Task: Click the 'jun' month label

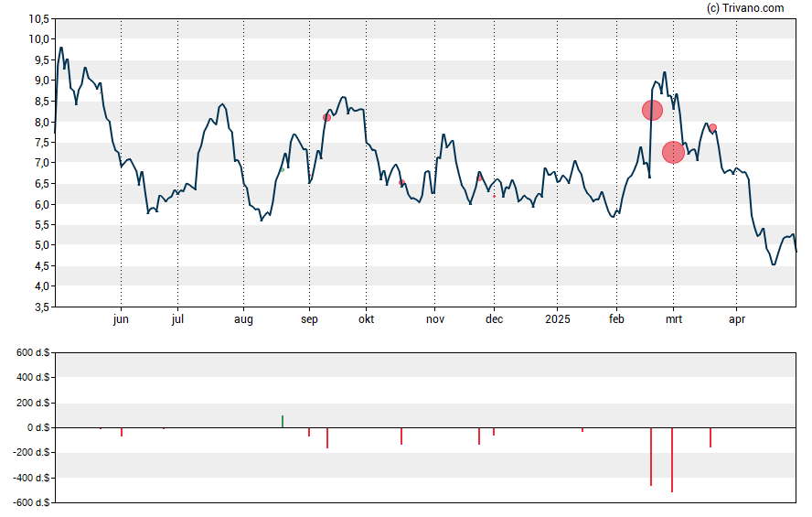Action: click(x=121, y=319)
